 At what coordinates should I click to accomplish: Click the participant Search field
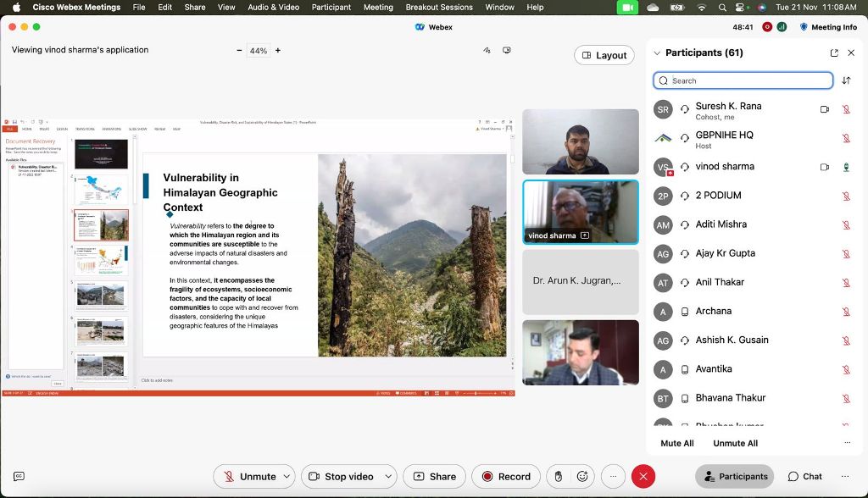tap(743, 80)
